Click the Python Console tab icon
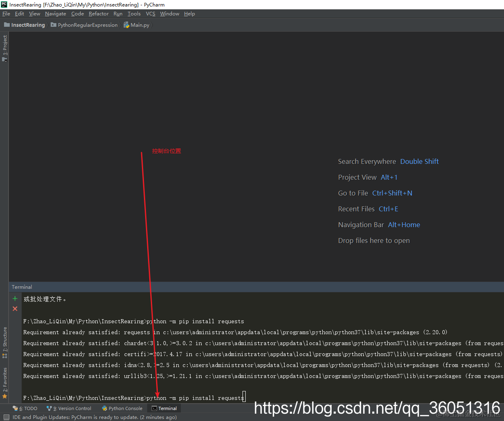 105,408
